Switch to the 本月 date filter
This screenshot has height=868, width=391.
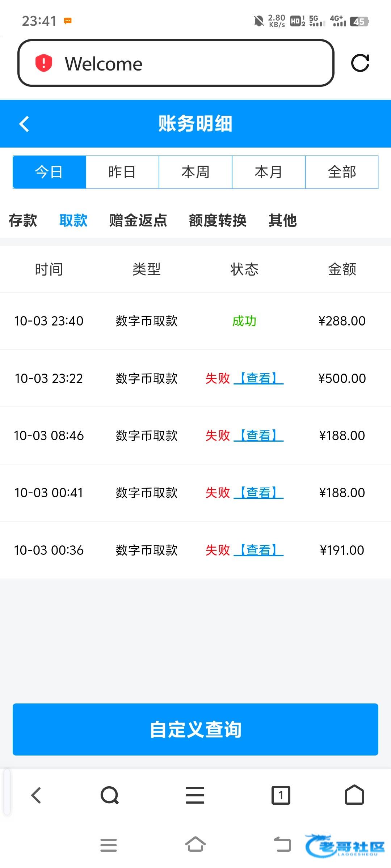[269, 172]
